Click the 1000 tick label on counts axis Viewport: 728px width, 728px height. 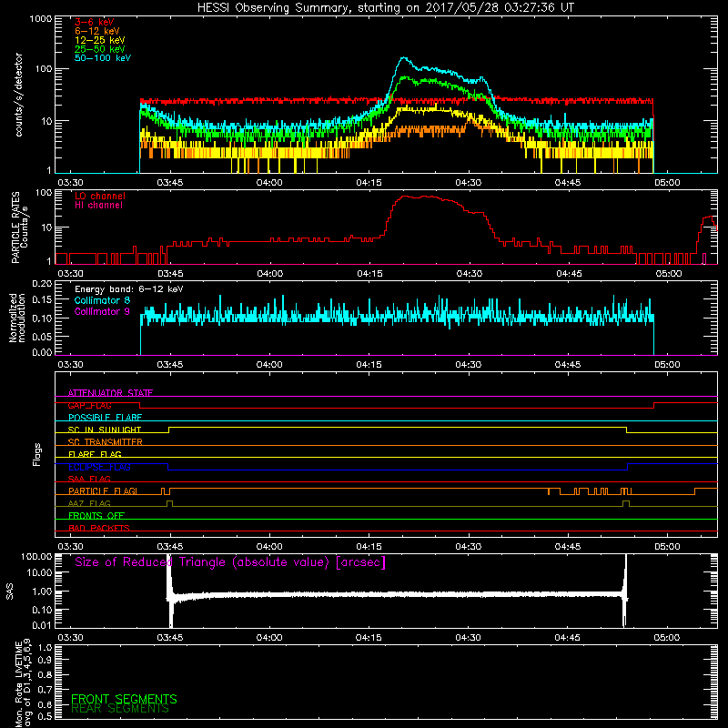pyautogui.click(x=40, y=19)
